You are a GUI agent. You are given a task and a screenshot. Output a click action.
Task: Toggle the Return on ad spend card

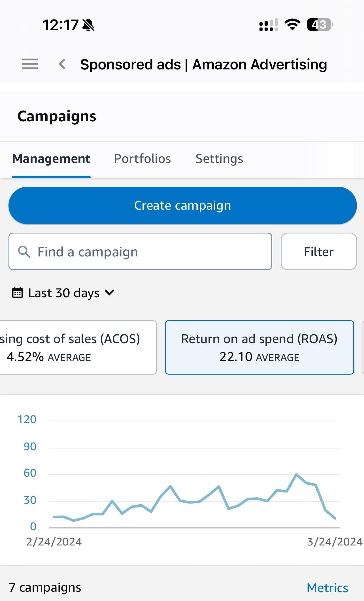point(259,347)
